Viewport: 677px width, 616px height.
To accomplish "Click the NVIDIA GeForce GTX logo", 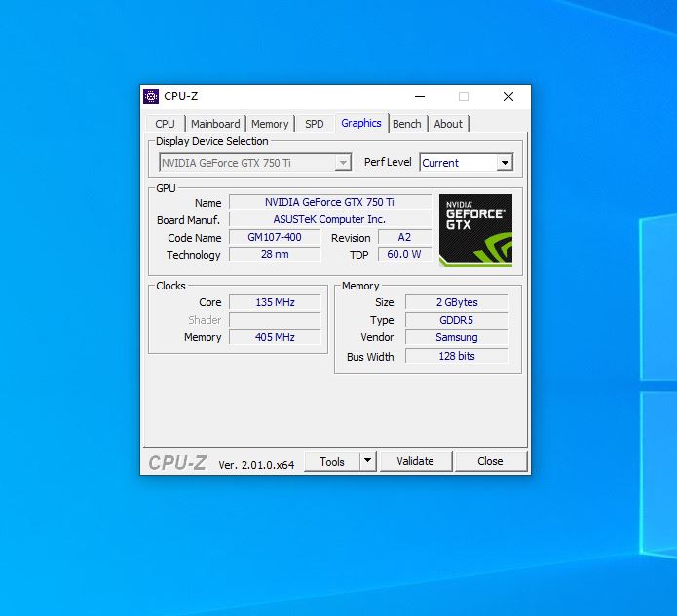I will [475, 230].
